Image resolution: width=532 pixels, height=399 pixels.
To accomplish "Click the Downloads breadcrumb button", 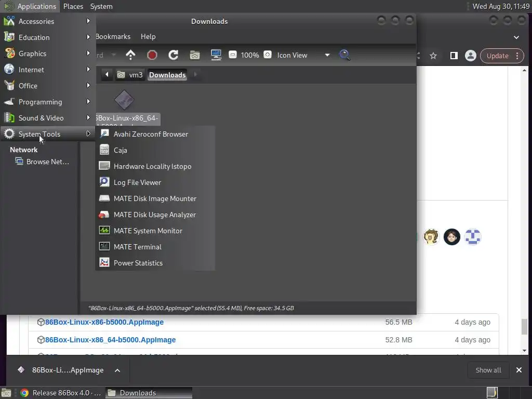I will 167,75.
